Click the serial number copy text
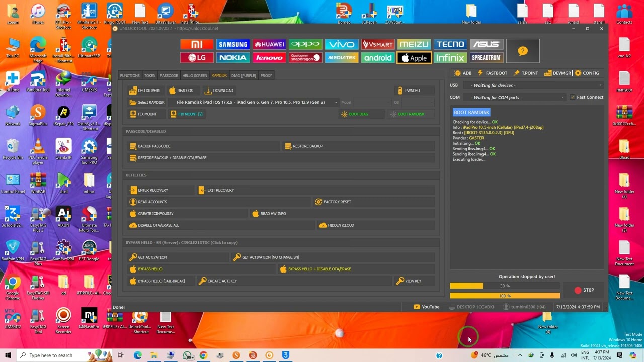 pyautogui.click(x=182, y=243)
